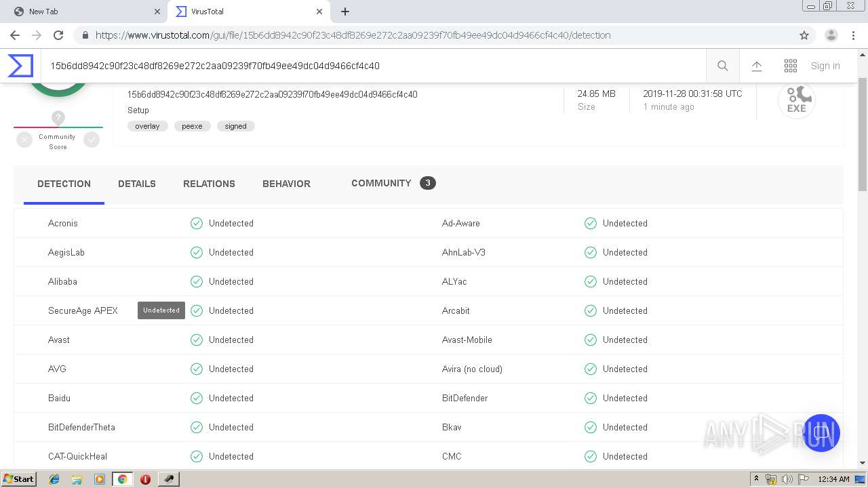Click the Alibaba Undetected check icon

(197, 281)
